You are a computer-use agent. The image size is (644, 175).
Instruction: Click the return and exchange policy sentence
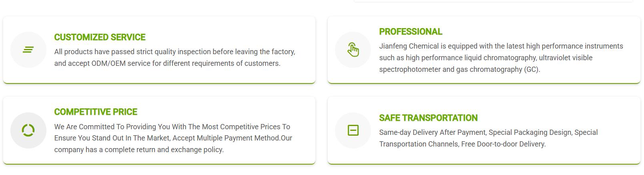click(x=139, y=150)
